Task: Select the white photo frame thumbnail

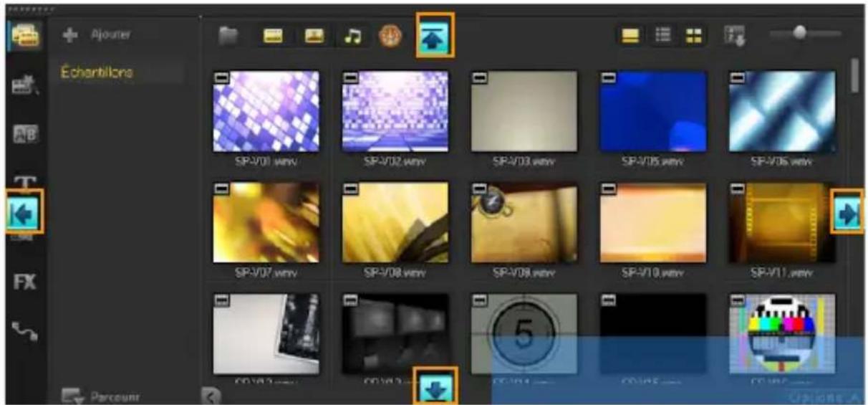Action: pyautogui.click(x=266, y=333)
